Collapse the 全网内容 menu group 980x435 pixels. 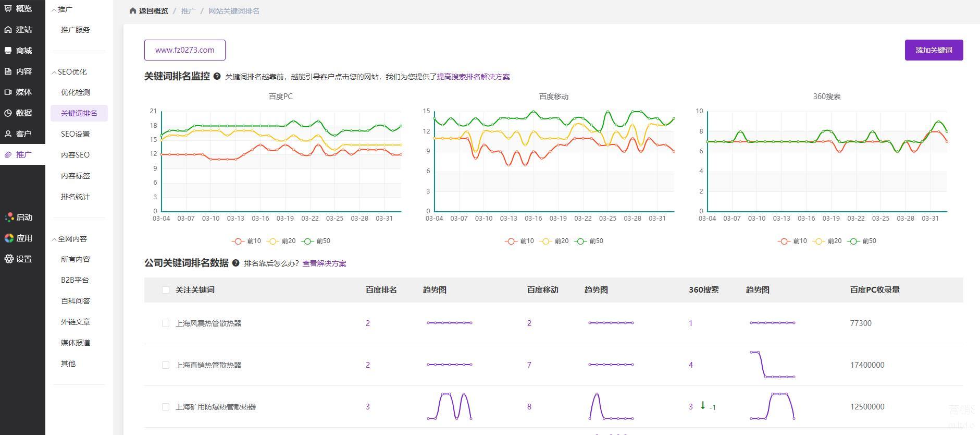54,239
